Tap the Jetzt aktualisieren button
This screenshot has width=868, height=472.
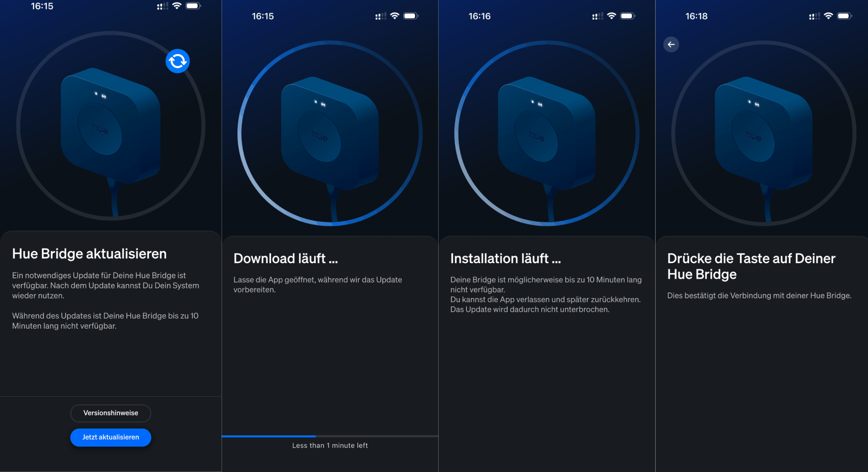pos(111,437)
